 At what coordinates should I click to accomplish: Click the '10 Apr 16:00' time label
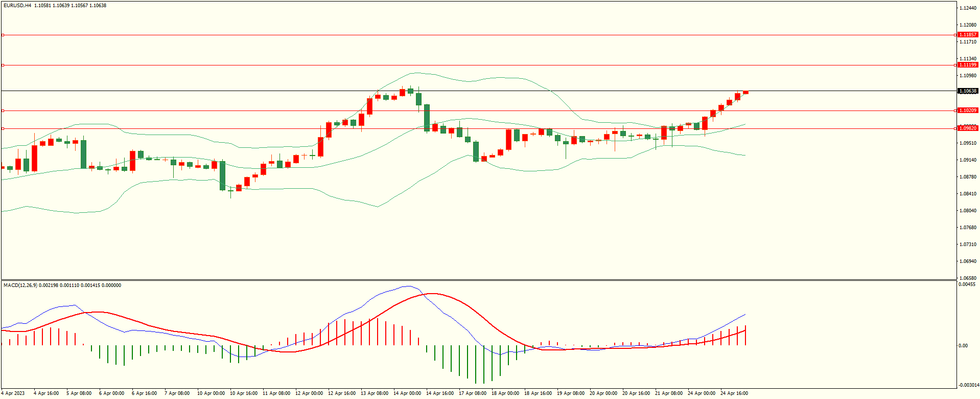[243, 393]
